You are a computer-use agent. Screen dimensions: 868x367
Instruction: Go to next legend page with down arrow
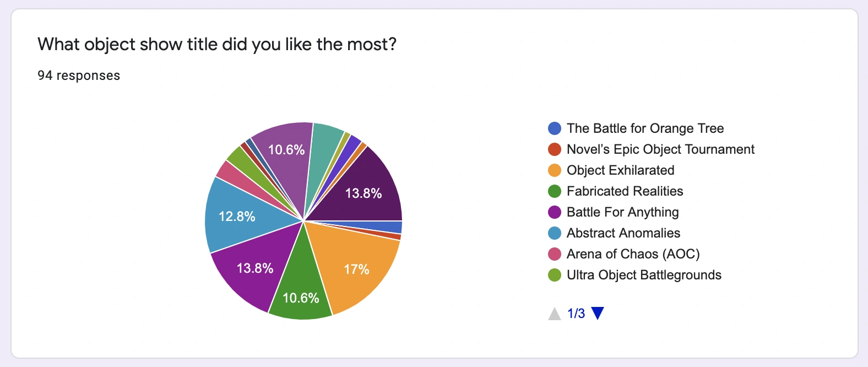point(598,314)
